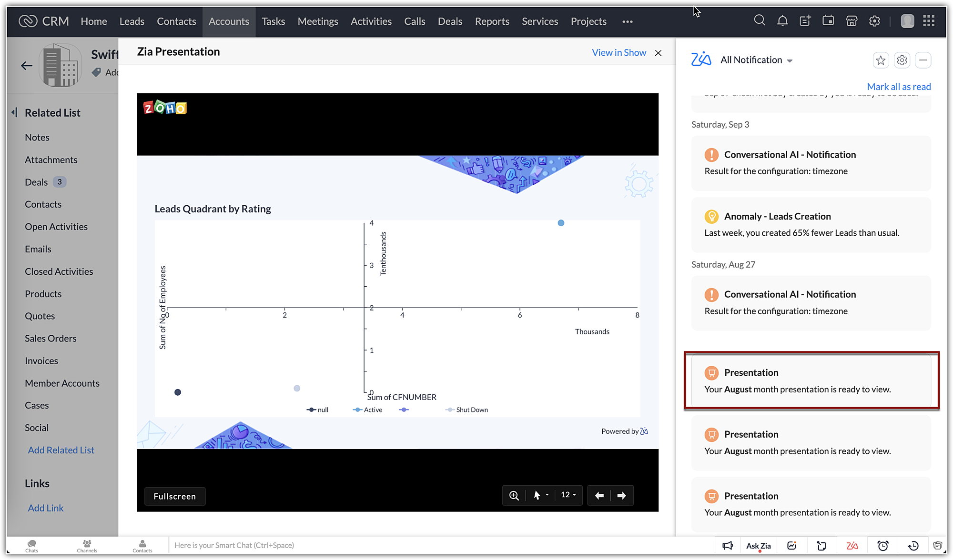Screen dimensions: 953x560
Task: Open the Reports tab
Action: [x=492, y=21]
